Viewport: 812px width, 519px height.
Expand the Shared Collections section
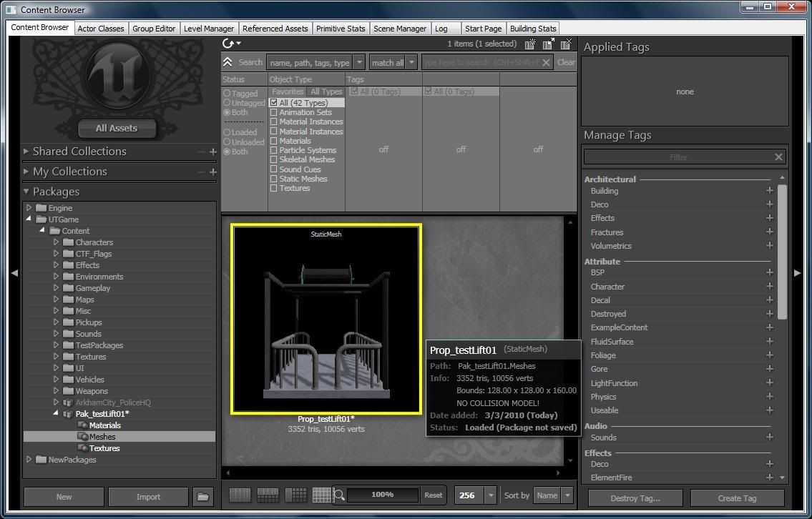[26, 151]
